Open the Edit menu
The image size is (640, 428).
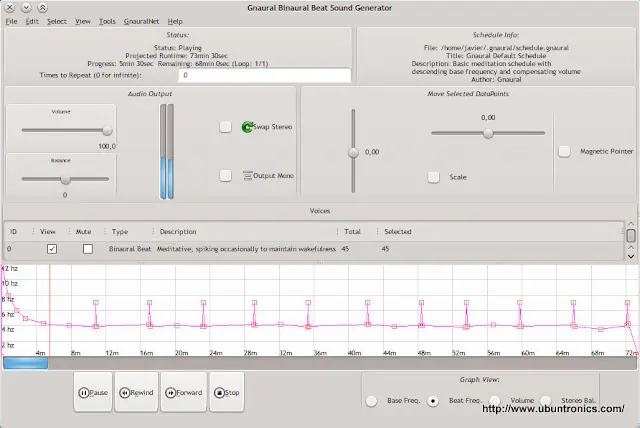coord(32,21)
